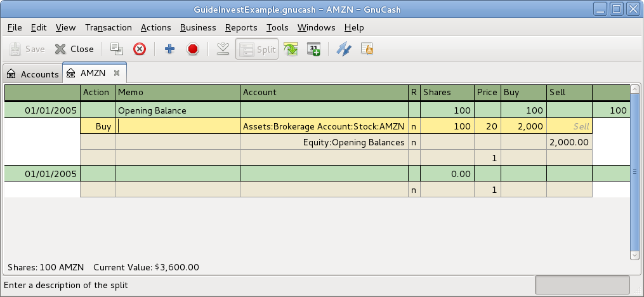Toggle the Split view button
Viewport: 644px width, 297px height.
[x=257, y=49]
